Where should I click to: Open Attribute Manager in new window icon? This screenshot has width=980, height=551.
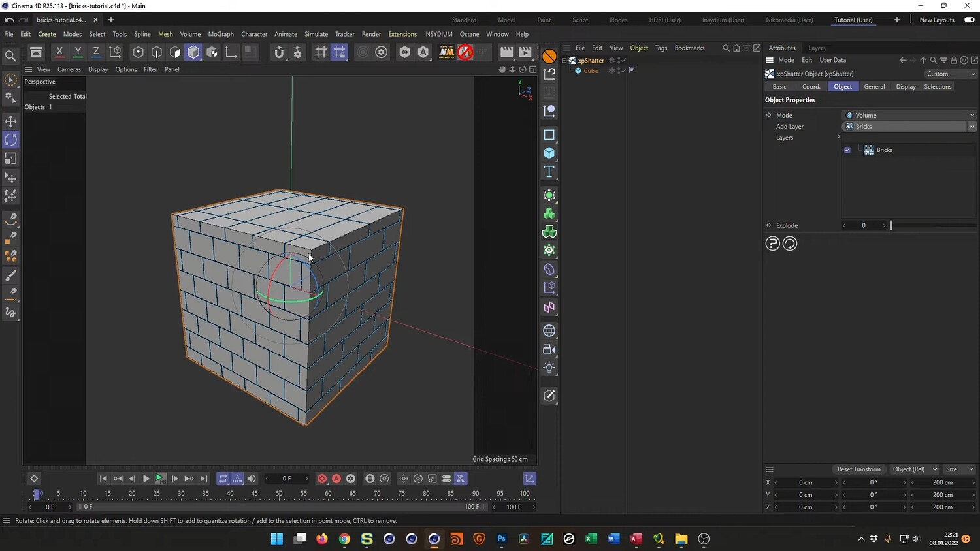pyautogui.click(x=974, y=60)
